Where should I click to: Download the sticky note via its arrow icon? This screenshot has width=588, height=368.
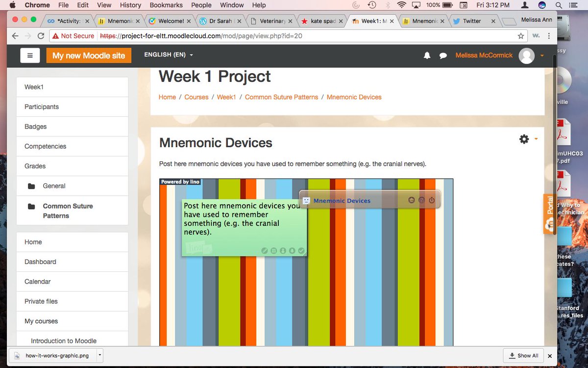[x=291, y=251]
